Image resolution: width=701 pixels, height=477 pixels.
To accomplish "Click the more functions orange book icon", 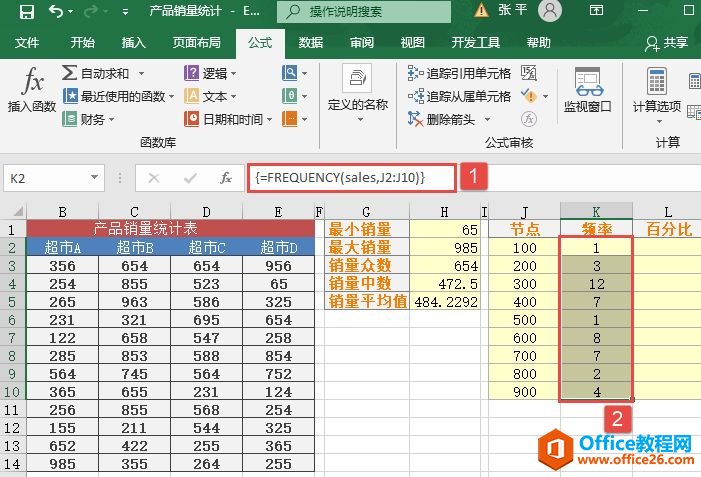I will [x=290, y=119].
